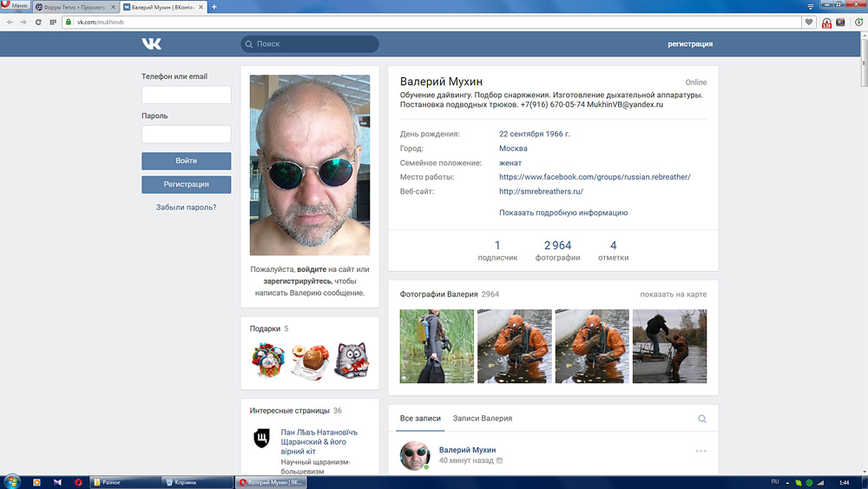Click the VK logo
This screenshot has height=489, width=868.
click(x=151, y=43)
